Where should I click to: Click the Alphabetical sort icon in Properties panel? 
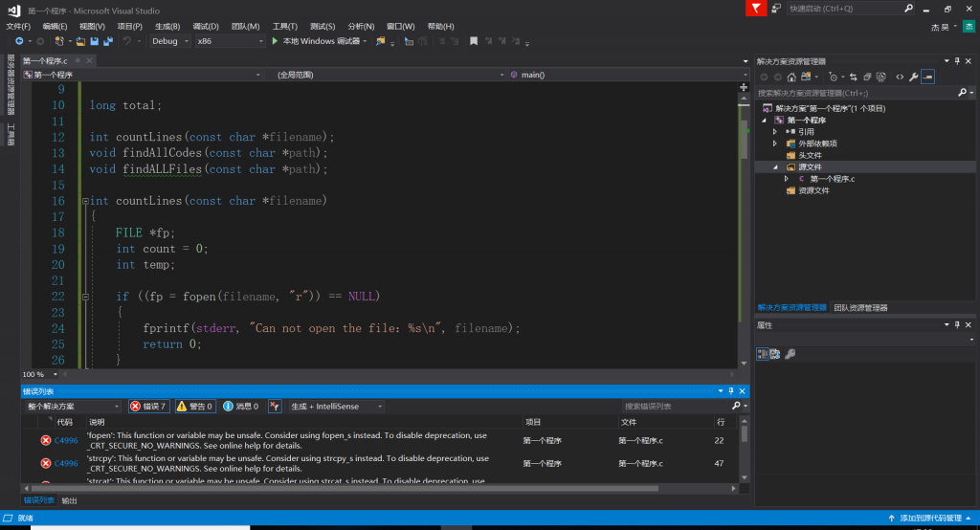pos(775,354)
